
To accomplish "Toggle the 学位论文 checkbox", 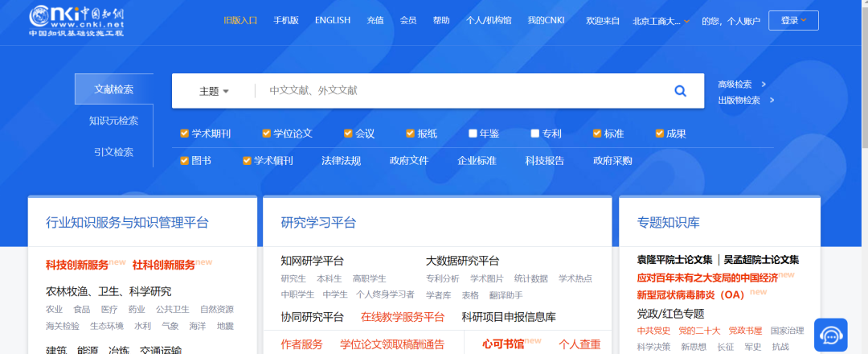I will tap(266, 133).
